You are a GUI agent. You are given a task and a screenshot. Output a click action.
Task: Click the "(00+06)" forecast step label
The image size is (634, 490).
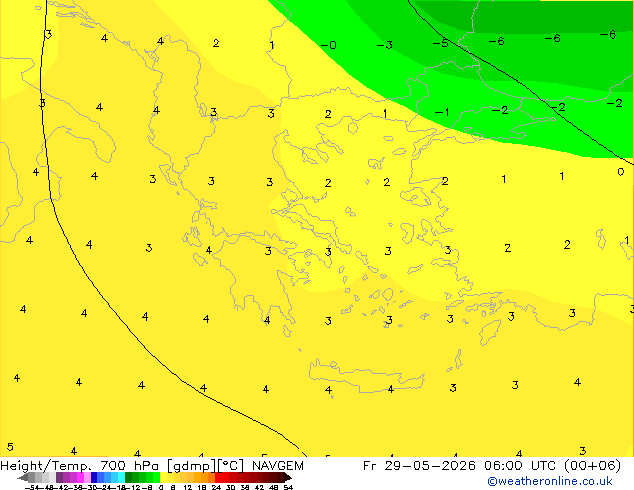point(592,466)
